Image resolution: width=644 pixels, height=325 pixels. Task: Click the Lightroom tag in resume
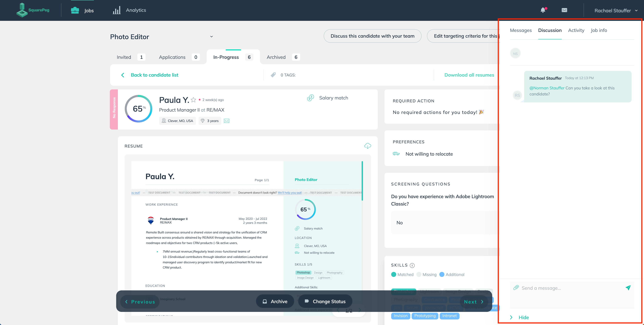tap(324, 278)
